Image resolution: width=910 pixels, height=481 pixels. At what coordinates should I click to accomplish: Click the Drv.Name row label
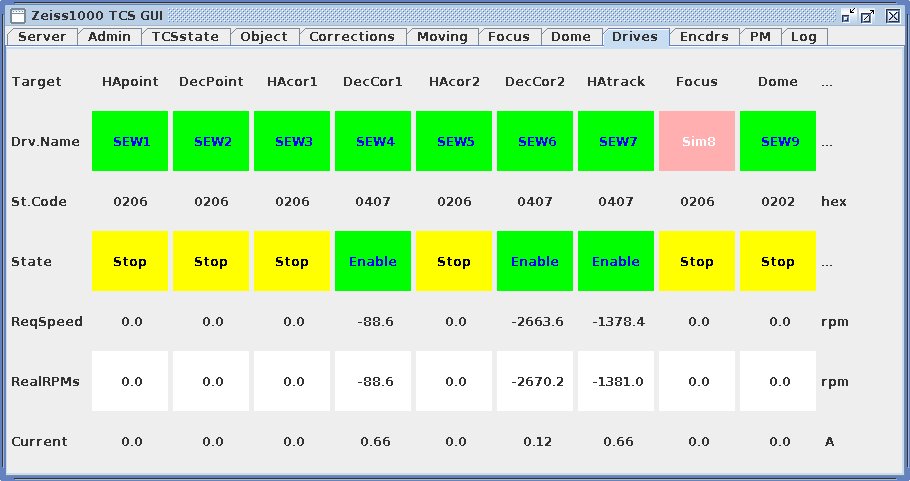tap(45, 142)
